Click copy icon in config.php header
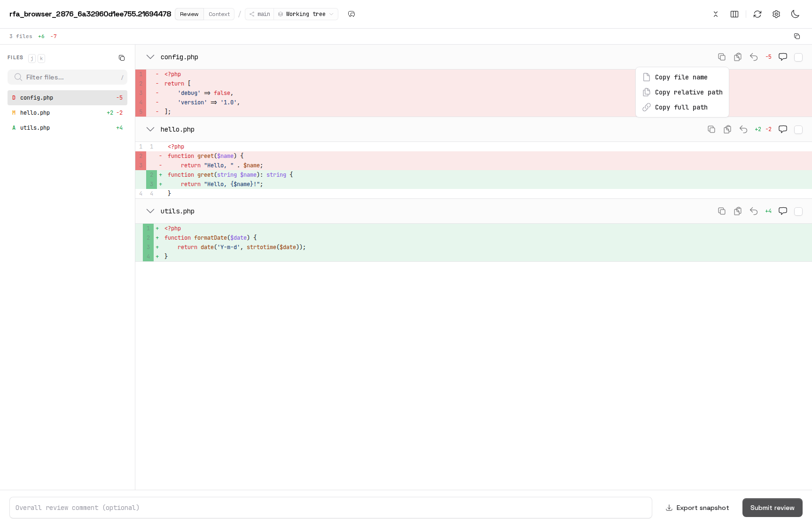 [x=722, y=57]
